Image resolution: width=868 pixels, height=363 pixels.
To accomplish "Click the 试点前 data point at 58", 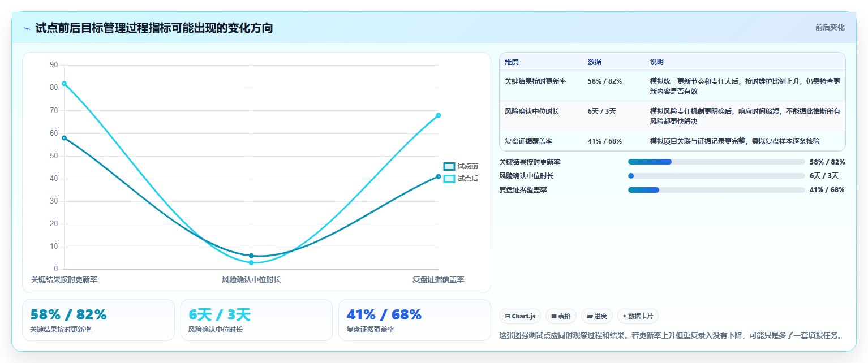I will 64,138.
